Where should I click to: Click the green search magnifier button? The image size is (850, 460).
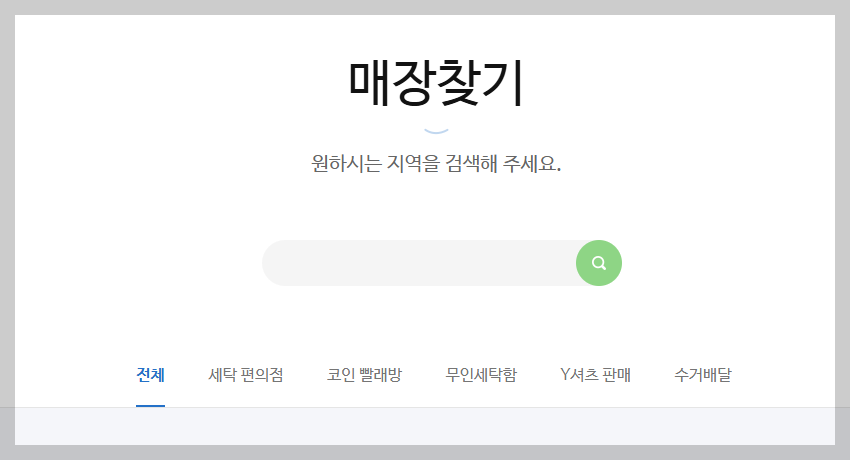pyautogui.click(x=598, y=263)
